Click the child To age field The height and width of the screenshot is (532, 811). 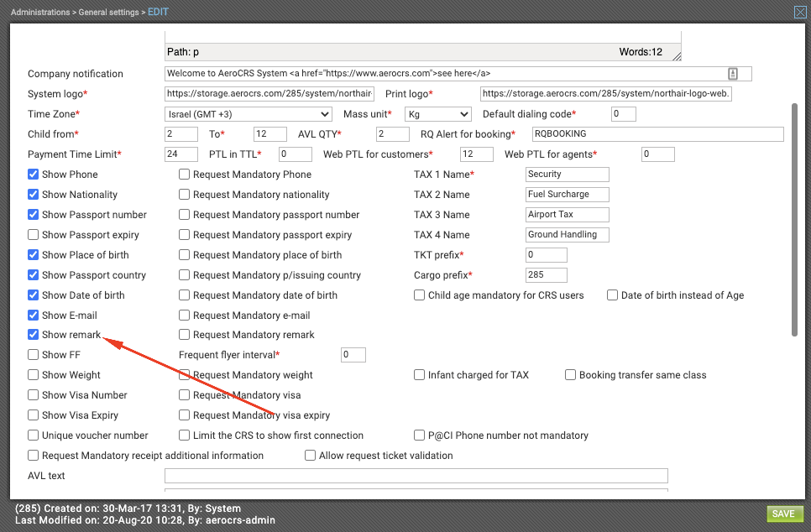270,134
